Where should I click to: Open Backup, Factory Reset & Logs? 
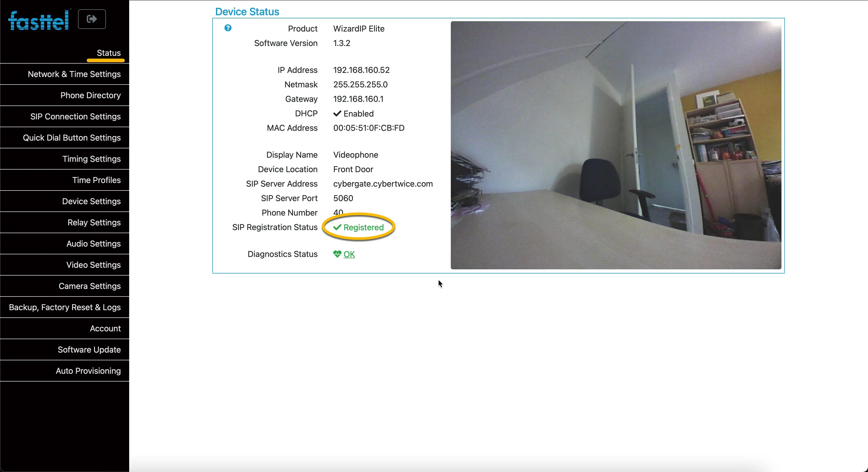click(65, 308)
